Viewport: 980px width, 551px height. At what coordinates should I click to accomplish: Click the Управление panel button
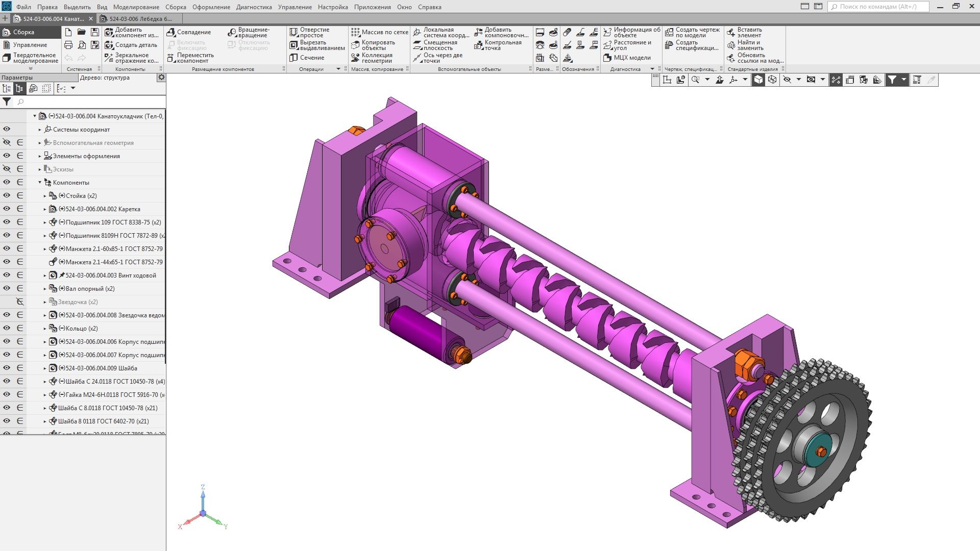point(30,45)
